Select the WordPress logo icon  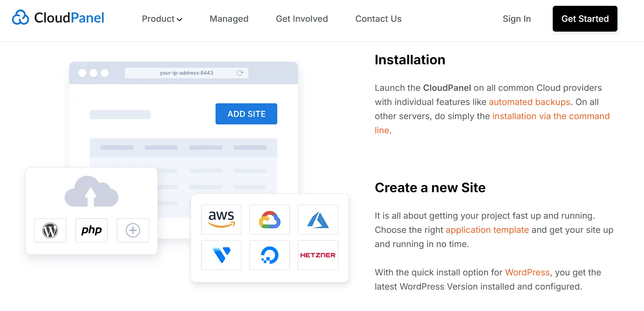(50, 230)
